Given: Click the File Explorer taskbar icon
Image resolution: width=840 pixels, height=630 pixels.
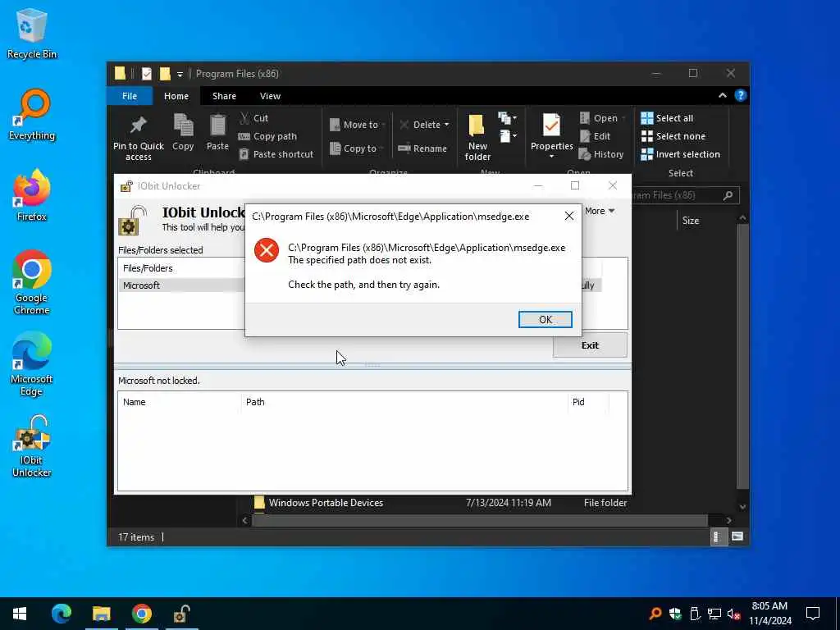Looking at the screenshot, I should 101,614.
